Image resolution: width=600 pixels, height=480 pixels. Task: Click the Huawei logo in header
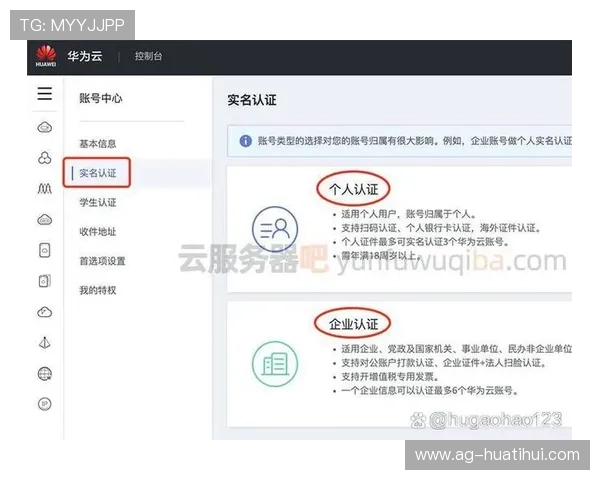click(46, 56)
